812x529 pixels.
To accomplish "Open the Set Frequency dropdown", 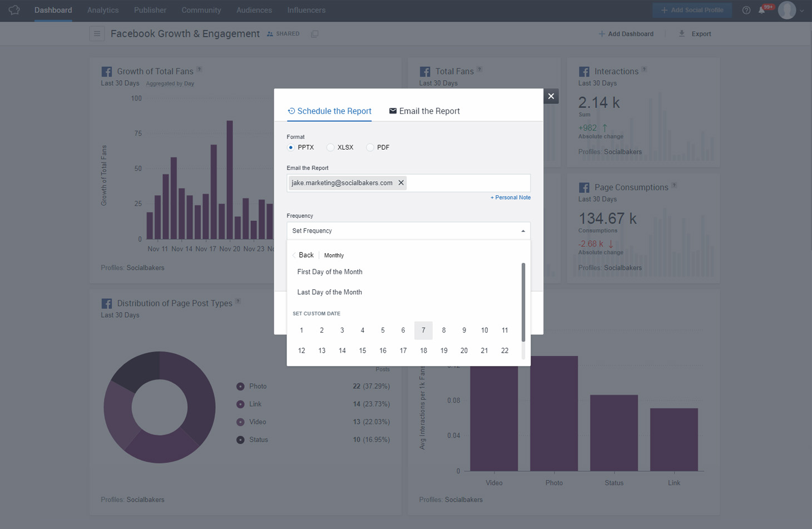I will pos(408,231).
